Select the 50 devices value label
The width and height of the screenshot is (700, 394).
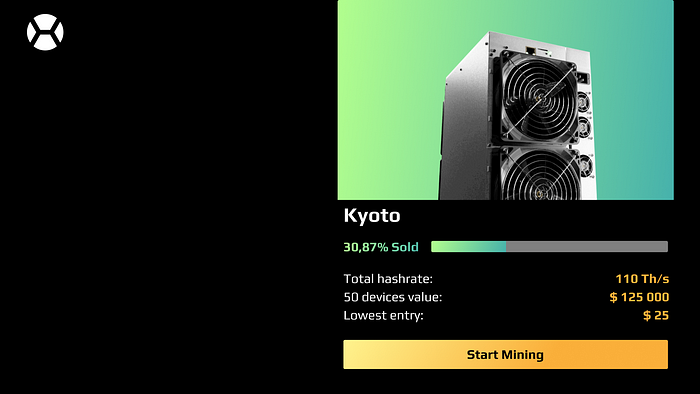[x=392, y=297]
